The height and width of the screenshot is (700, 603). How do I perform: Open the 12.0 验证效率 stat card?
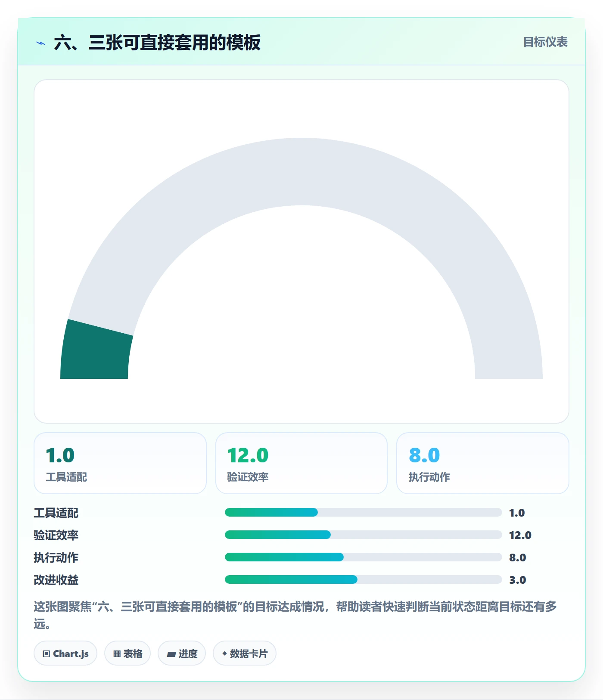[301, 463]
